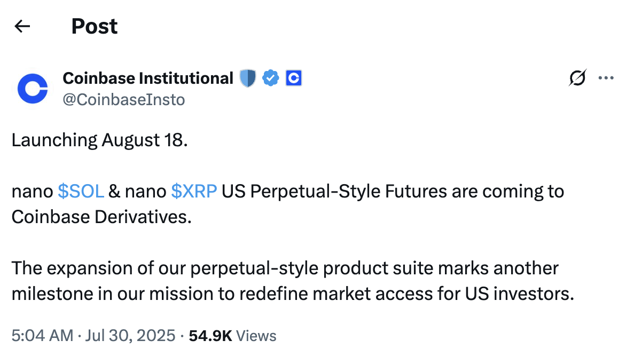Image resolution: width=626 pixels, height=364 pixels.
Task: Open the three-dot more options menu
Action: click(x=606, y=78)
